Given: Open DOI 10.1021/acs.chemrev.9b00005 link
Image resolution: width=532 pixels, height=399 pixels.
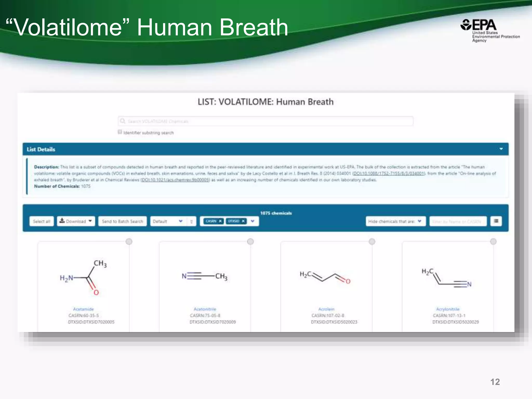Looking at the screenshot, I should [x=175, y=180].
